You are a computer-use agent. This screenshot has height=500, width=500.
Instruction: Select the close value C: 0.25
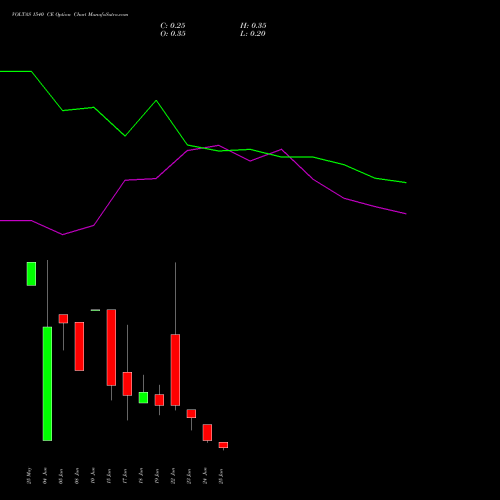173,26
